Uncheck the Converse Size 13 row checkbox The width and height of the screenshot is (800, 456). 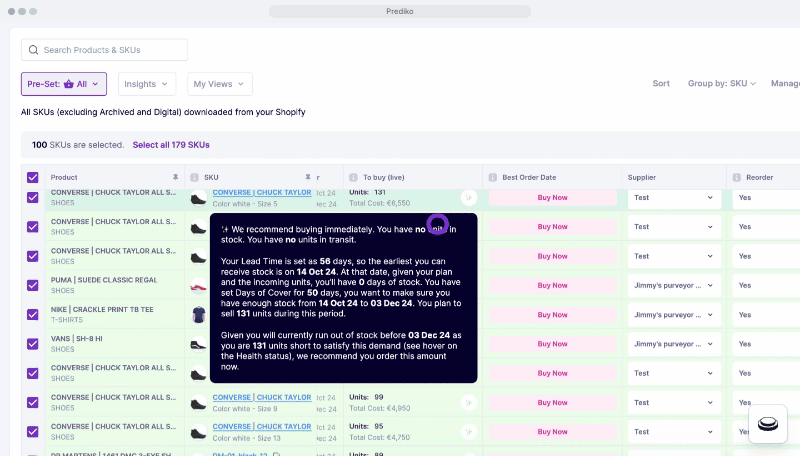tap(33, 432)
